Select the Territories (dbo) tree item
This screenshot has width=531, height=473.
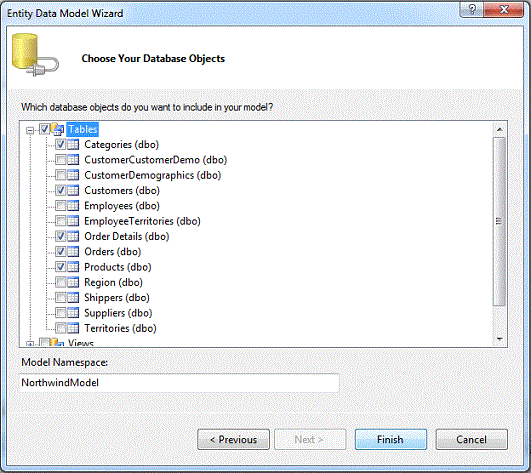(x=120, y=328)
